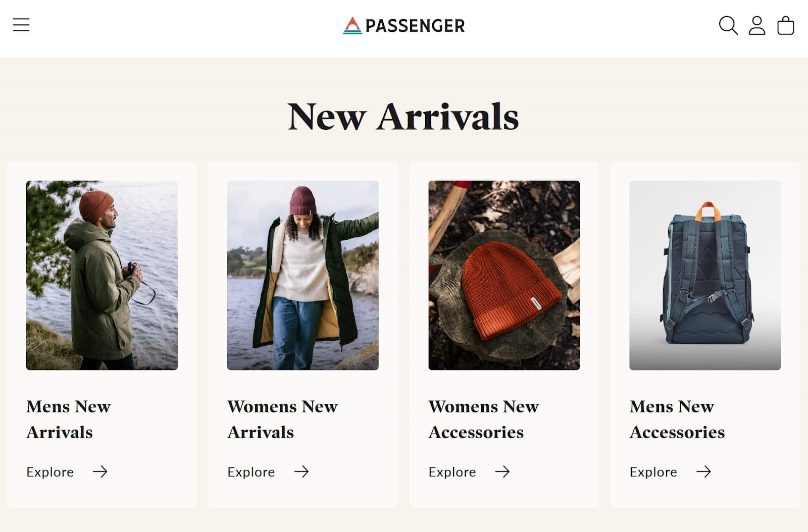The width and height of the screenshot is (808, 532).
Task: Open Explore under Mens New Arrivals
Action: point(50,472)
